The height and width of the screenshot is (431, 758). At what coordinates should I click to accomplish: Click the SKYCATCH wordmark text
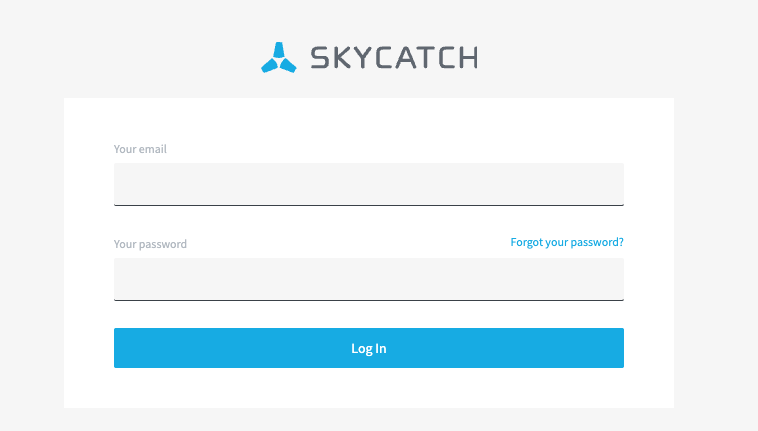click(x=393, y=58)
